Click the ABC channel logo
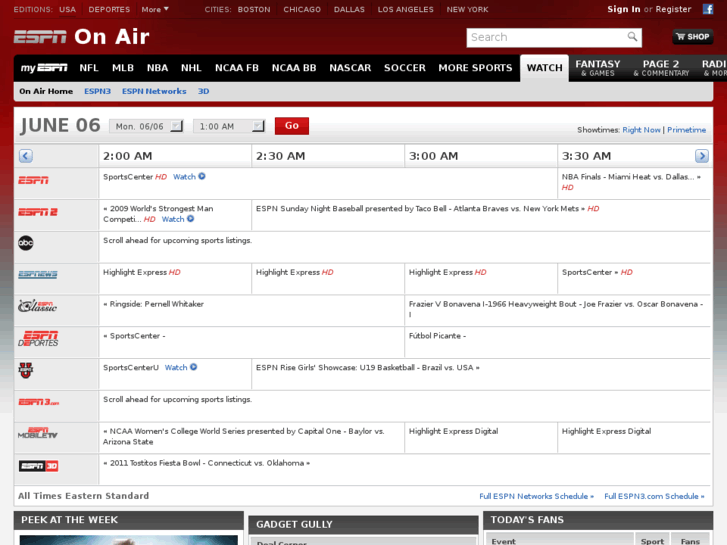Viewport: 727px width, 545px height. click(26, 243)
